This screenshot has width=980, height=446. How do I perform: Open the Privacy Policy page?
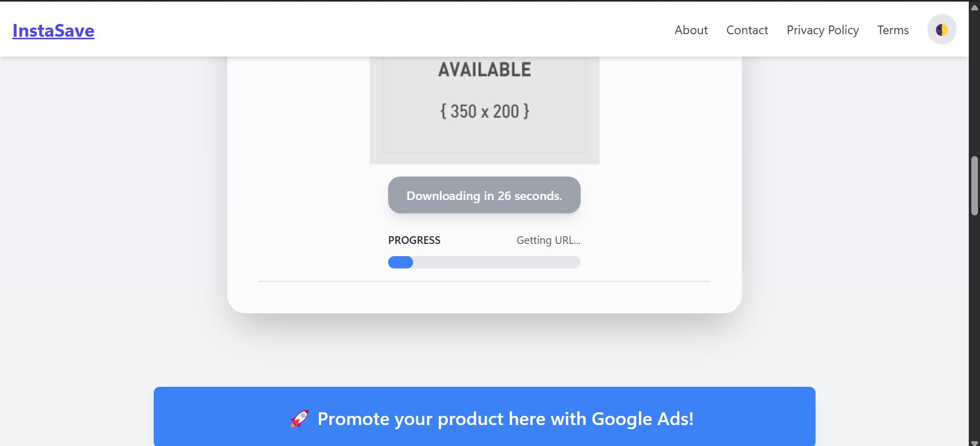pos(822,30)
